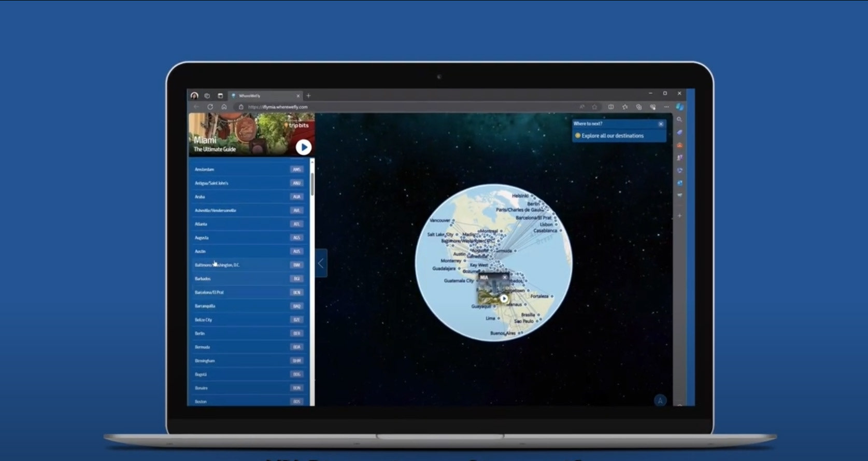
Task: Close the MIA popup on the globe
Action: [505, 277]
